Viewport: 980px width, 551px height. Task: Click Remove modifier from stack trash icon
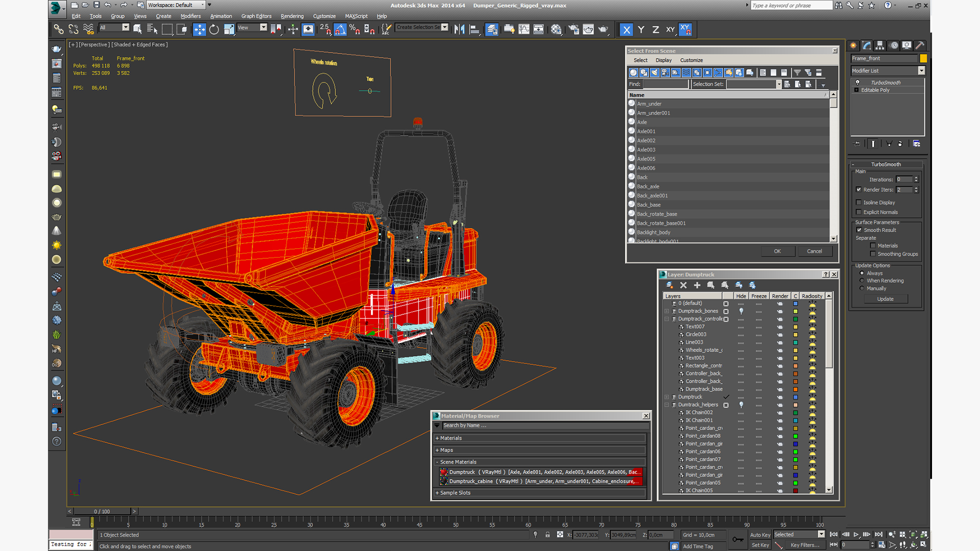pyautogui.click(x=900, y=144)
